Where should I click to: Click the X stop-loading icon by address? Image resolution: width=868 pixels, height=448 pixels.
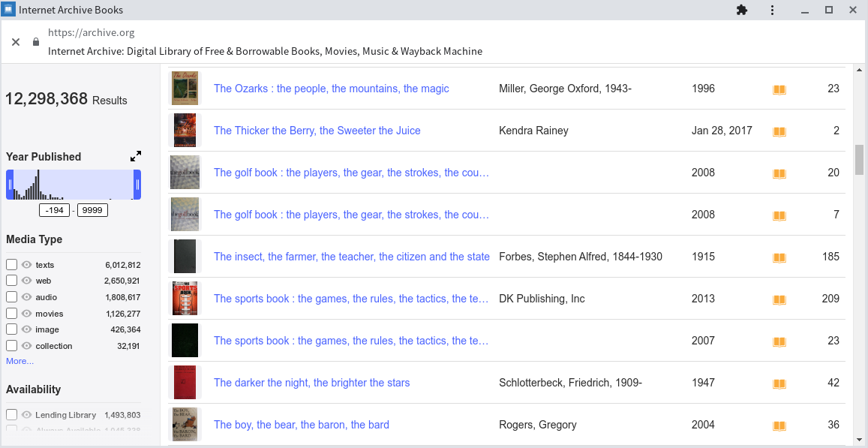click(16, 42)
